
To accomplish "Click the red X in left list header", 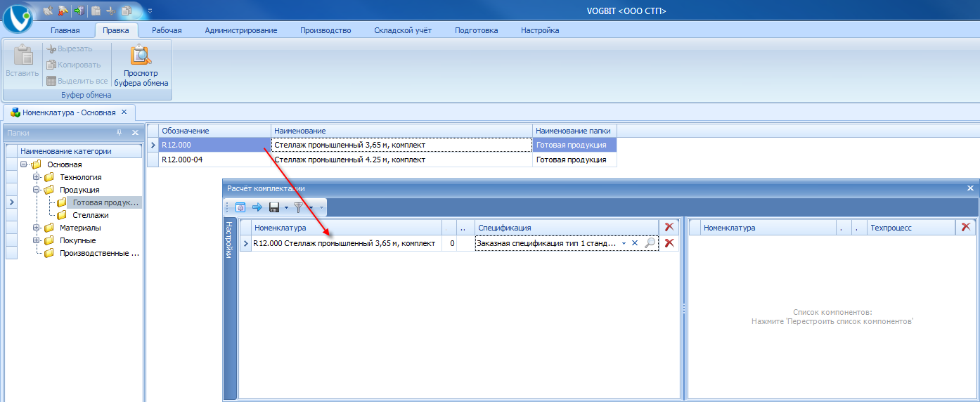I will (669, 227).
